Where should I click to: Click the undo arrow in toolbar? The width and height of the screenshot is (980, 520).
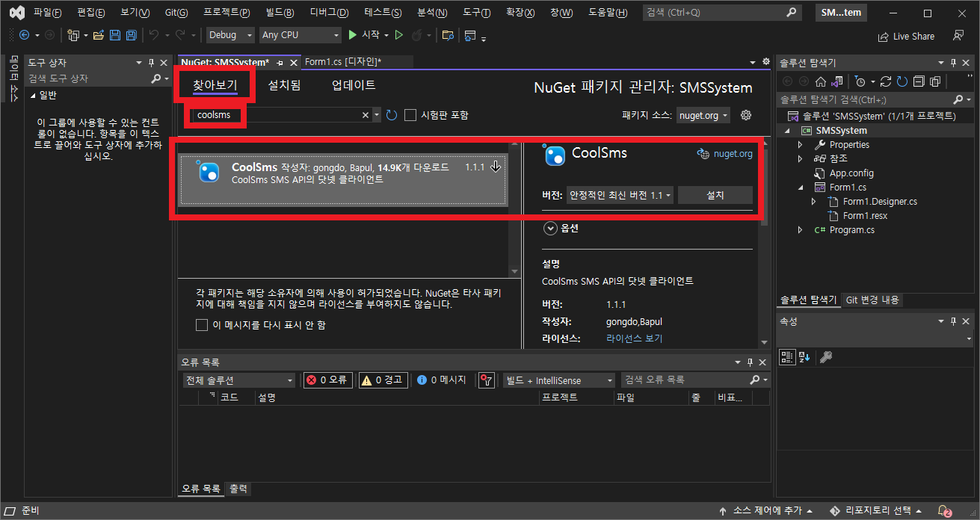pos(154,35)
